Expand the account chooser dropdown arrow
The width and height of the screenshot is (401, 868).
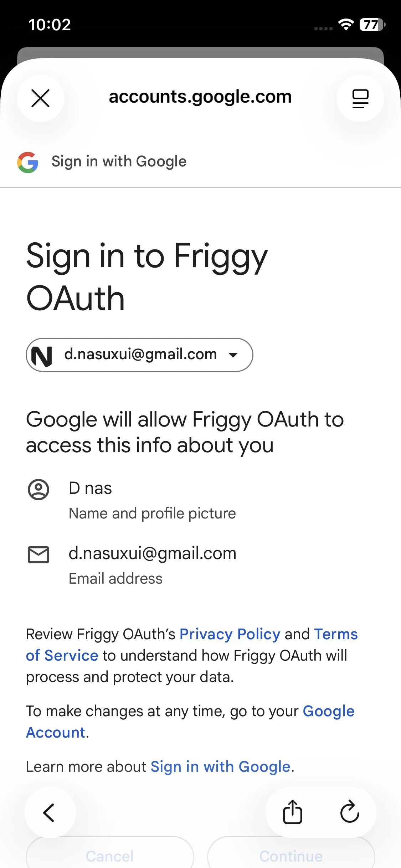point(233,355)
